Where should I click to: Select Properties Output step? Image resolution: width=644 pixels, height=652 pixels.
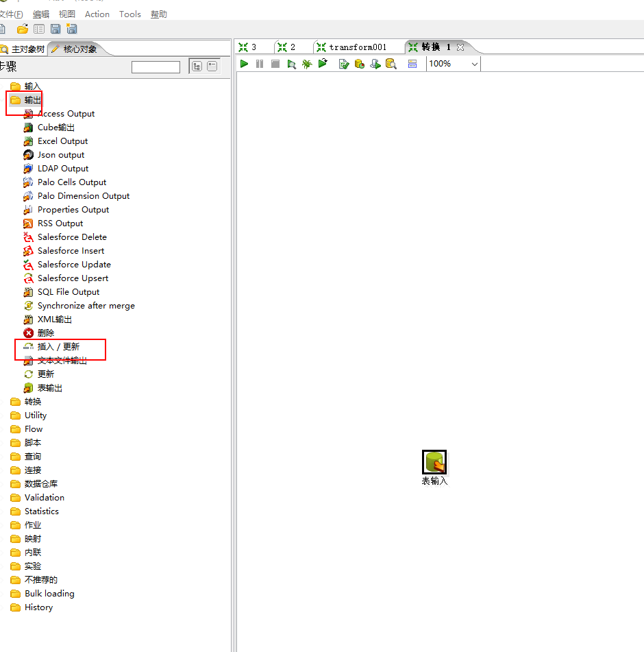[66, 210]
